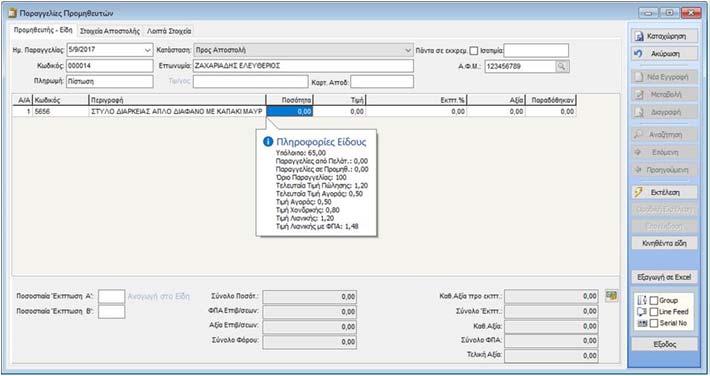Open Κινηθέντα είδη list
This screenshot has height=376, width=710.
[x=664, y=243]
